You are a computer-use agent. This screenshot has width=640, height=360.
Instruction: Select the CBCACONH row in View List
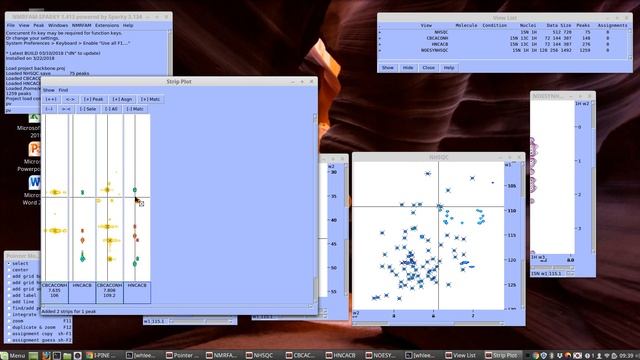(503, 38)
